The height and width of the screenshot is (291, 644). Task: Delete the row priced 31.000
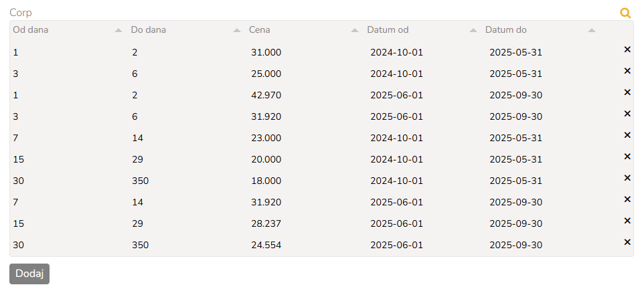point(627,50)
